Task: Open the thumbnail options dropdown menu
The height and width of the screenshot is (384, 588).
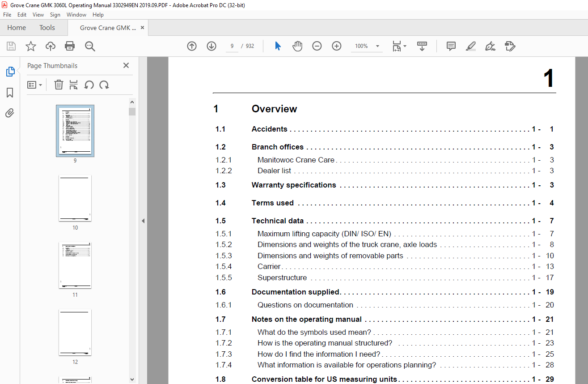Action: pyautogui.click(x=35, y=85)
